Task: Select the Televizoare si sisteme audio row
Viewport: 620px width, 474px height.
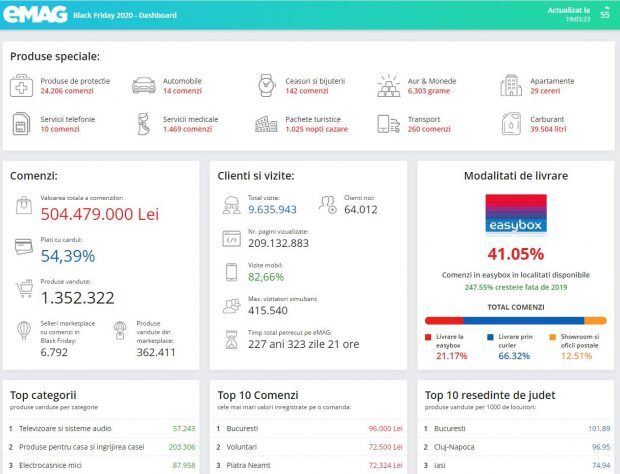Action: click(x=100, y=428)
